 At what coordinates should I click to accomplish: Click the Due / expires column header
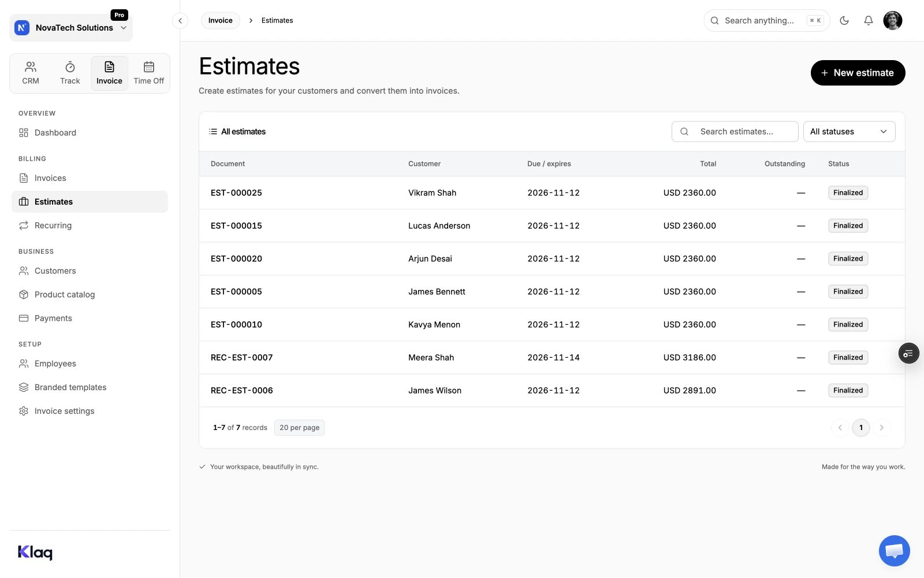(x=549, y=164)
